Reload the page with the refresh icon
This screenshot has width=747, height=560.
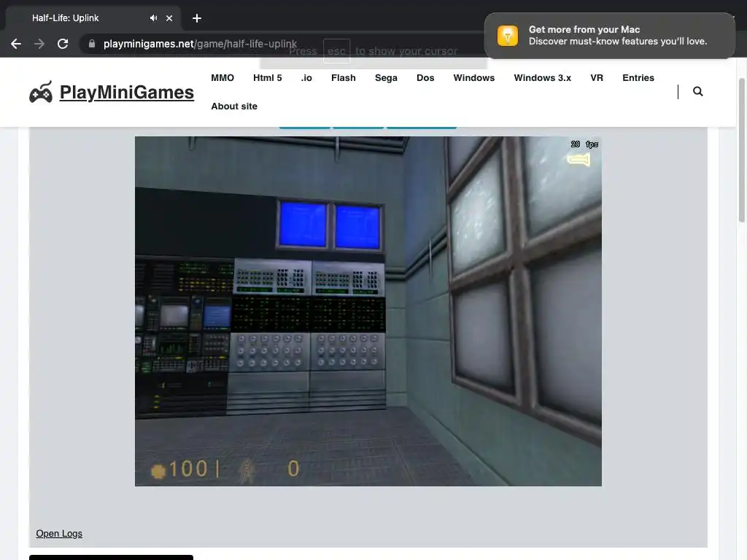(x=63, y=44)
